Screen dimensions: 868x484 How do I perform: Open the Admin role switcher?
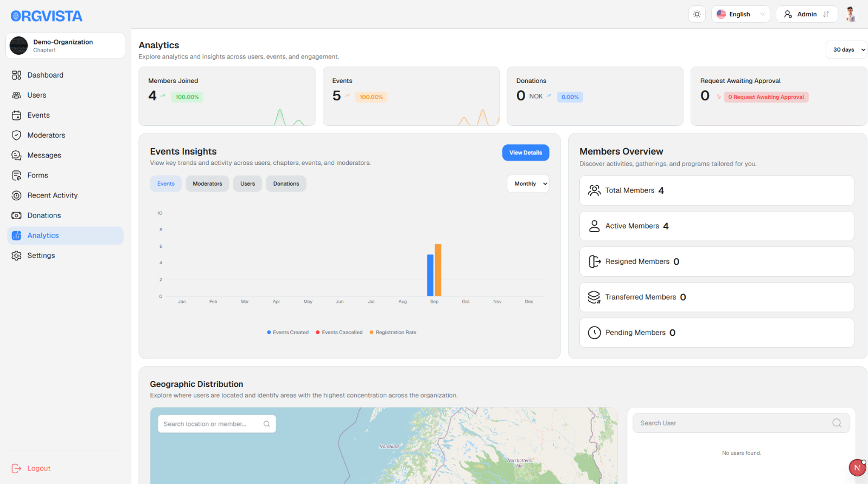click(x=807, y=14)
